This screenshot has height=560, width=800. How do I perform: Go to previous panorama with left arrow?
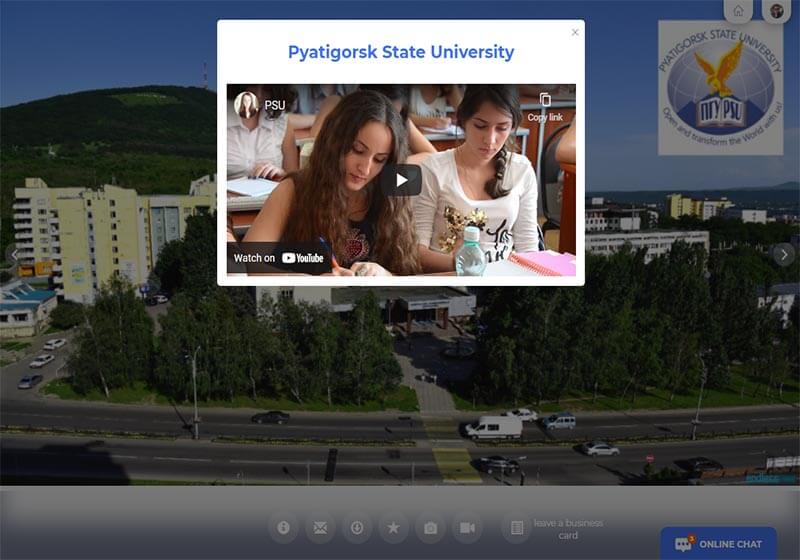pyautogui.click(x=15, y=254)
